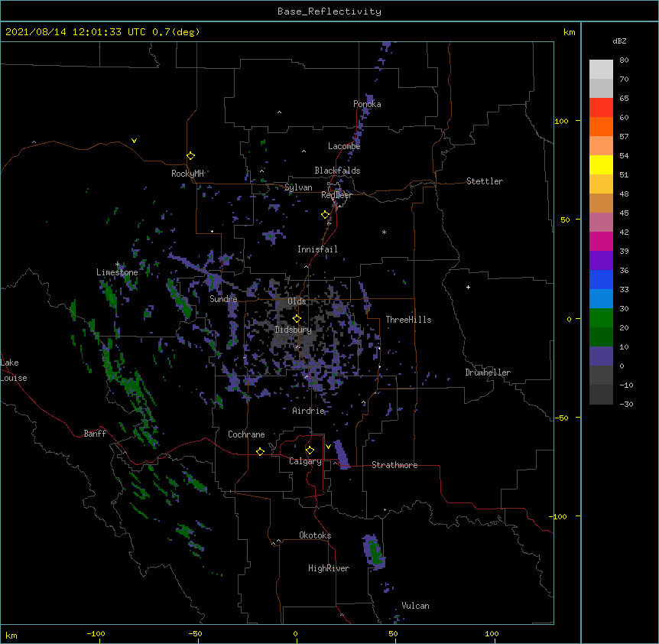The width and height of the screenshot is (659, 644).
Task: Click the yellow diamond marker above RockyMH
Action: pos(191,156)
